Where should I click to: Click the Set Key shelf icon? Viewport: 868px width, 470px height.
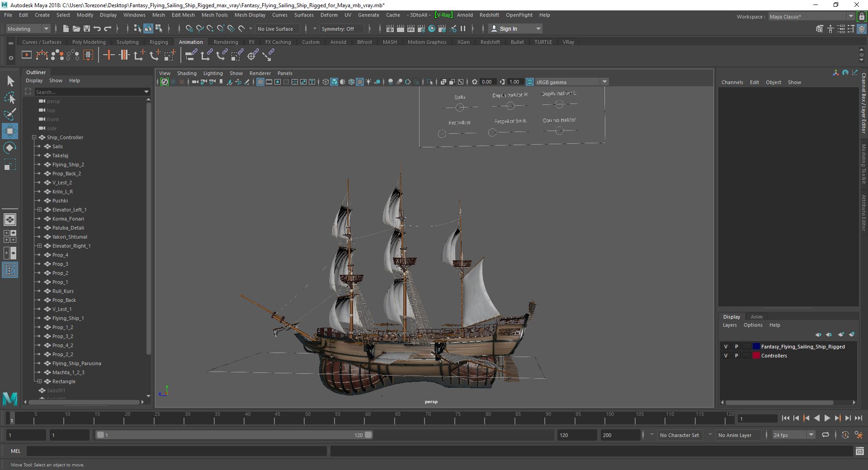pos(109,55)
